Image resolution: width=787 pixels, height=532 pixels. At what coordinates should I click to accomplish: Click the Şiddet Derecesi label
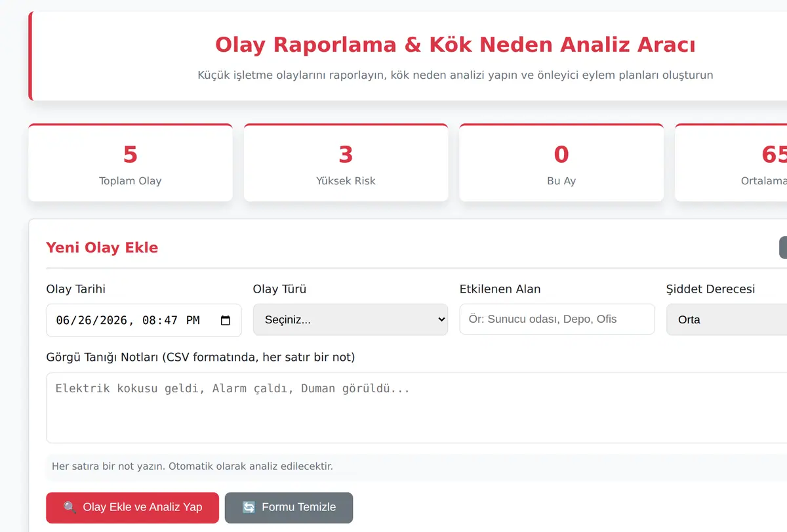[x=710, y=289]
